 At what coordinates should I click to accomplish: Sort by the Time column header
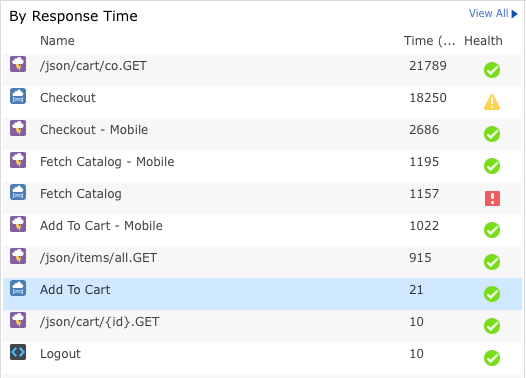(429, 41)
